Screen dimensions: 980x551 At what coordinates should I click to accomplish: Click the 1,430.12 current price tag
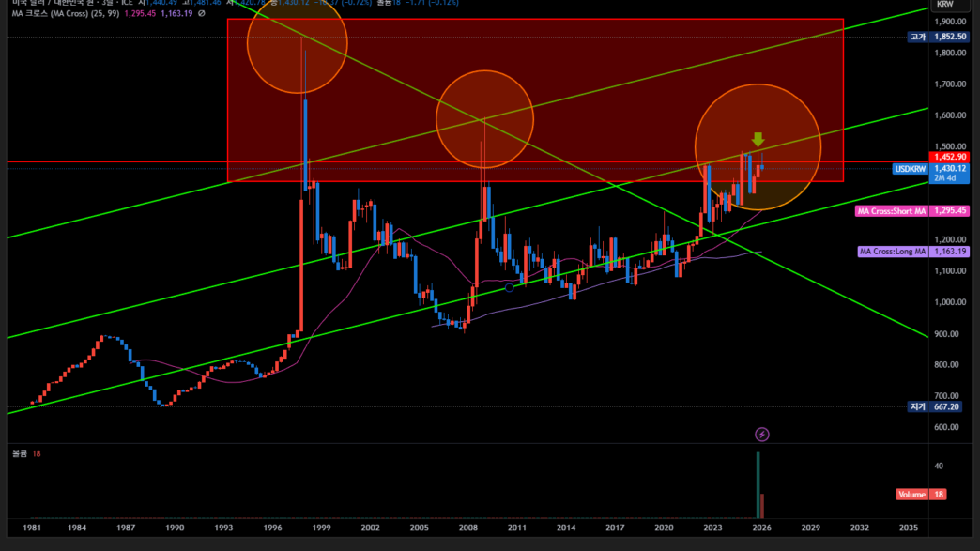pos(950,168)
